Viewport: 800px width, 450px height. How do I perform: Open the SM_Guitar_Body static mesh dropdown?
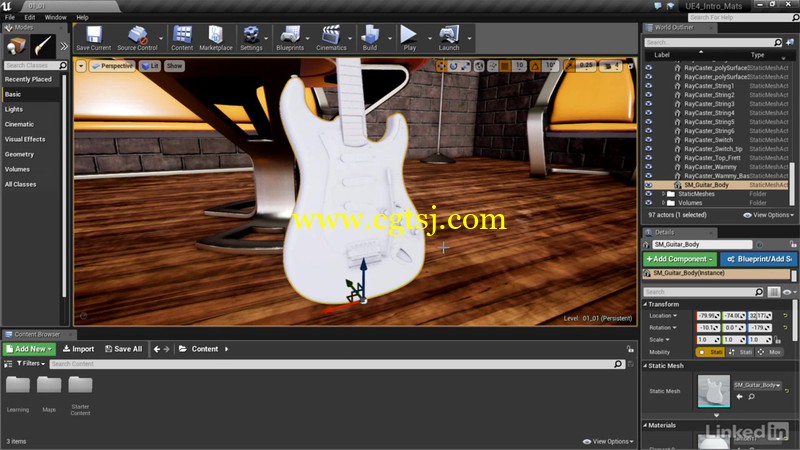pyautogui.click(x=758, y=385)
